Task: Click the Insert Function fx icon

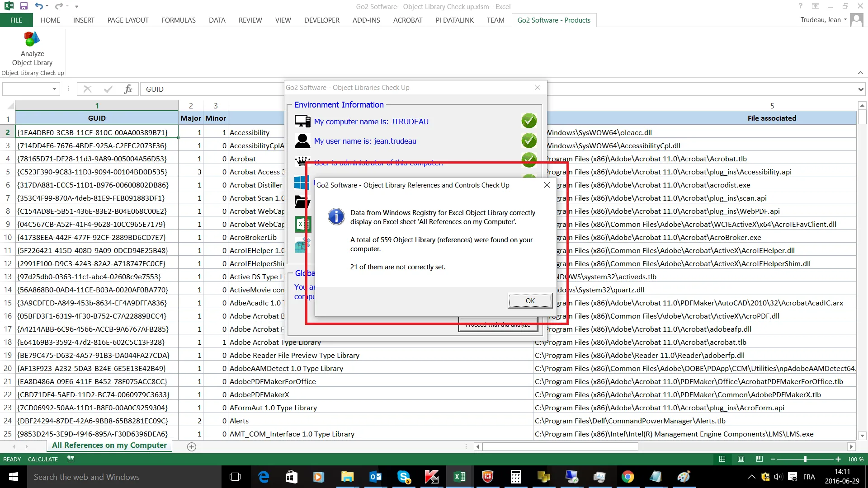Action: tap(128, 89)
